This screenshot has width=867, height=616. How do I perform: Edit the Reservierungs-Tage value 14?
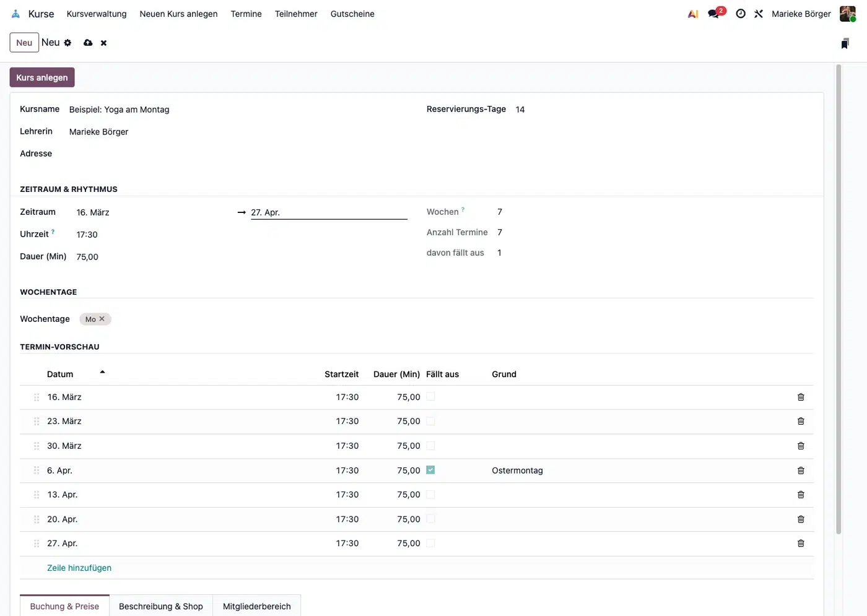[663, 110]
